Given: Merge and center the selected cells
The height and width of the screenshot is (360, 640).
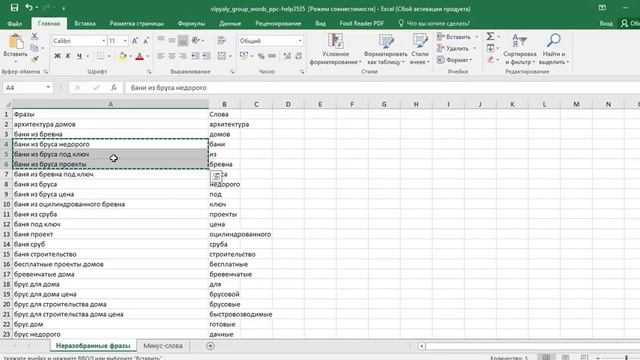Looking at the screenshot, I should 222,56.
